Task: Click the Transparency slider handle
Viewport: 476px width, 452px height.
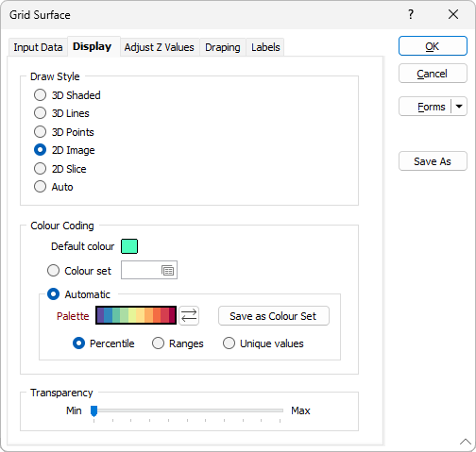Action: tap(93, 410)
